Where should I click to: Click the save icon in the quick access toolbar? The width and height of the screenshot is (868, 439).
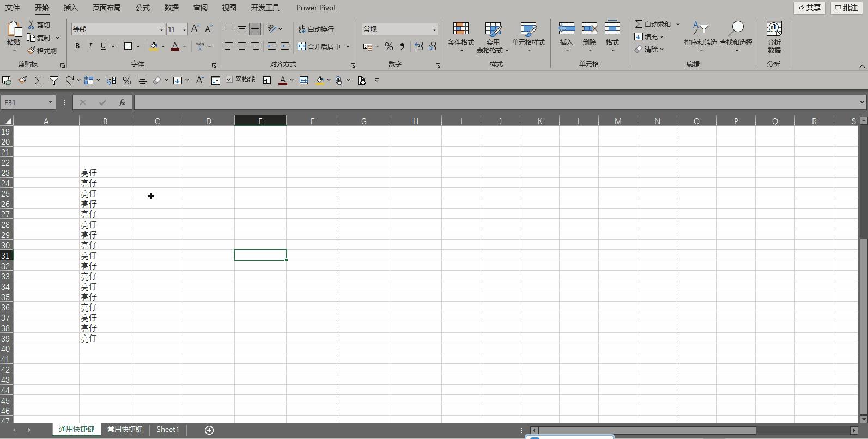pyautogui.click(x=7, y=81)
